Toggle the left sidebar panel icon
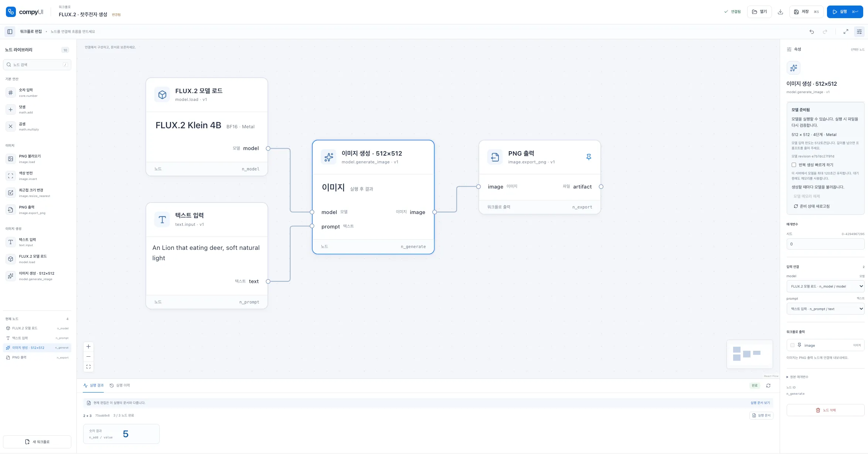Viewport: 868px width, 455px height. click(x=10, y=31)
